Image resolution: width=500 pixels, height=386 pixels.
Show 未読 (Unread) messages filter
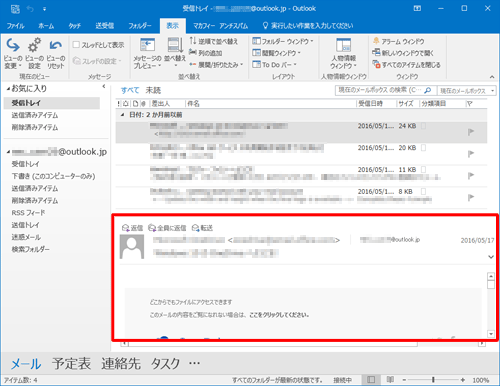coord(153,90)
